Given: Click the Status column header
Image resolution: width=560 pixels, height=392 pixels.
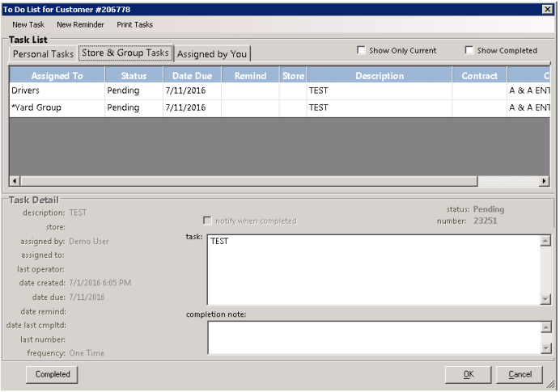Looking at the screenshot, I should [x=134, y=76].
